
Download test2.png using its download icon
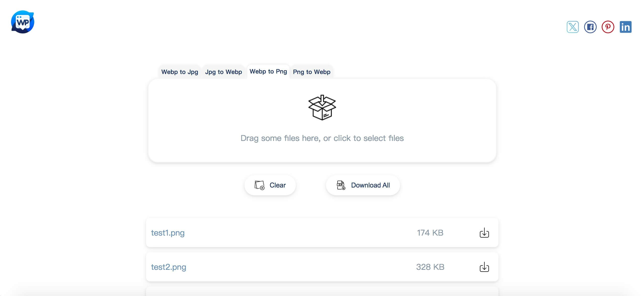(x=484, y=267)
